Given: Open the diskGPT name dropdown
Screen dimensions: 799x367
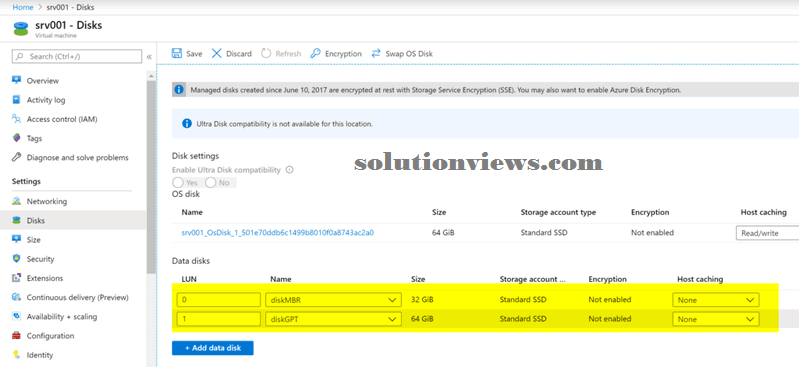Looking at the screenshot, I should [x=333, y=320].
